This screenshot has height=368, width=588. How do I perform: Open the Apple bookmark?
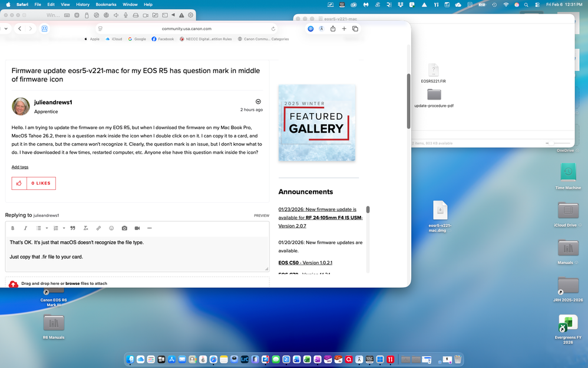click(x=92, y=39)
